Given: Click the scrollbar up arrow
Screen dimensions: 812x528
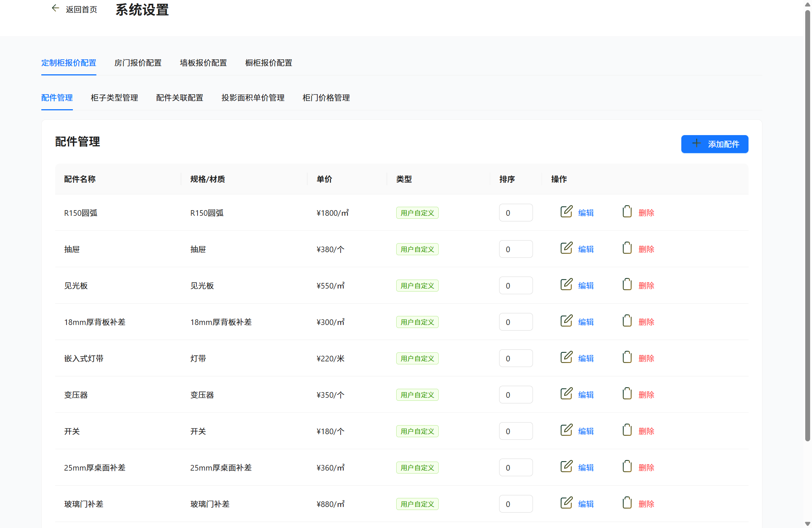Looking at the screenshot, I should tap(807, 4).
